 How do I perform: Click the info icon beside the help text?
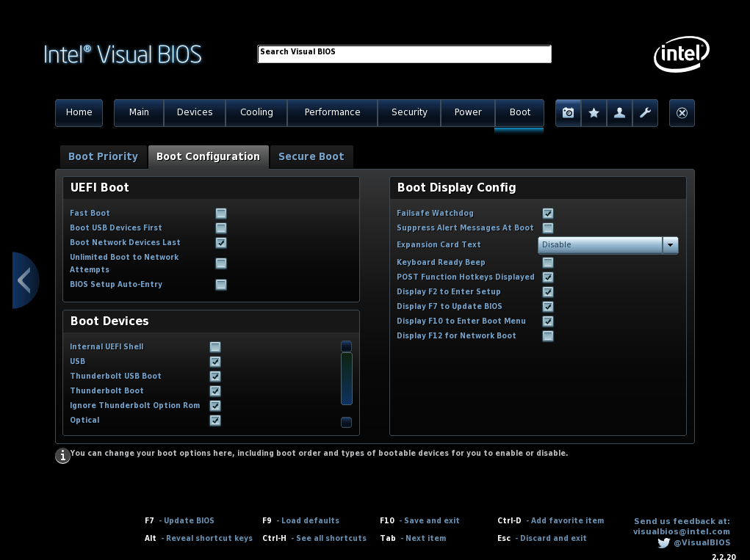pyautogui.click(x=62, y=455)
